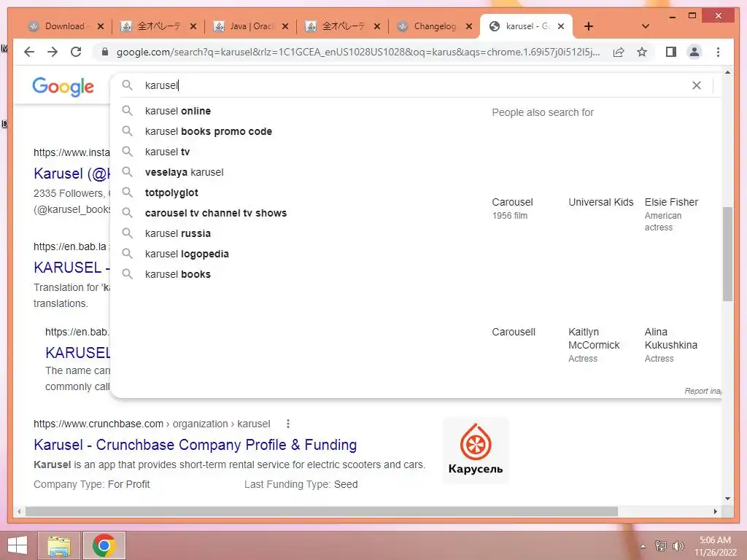View site information lock icon

click(x=105, y=52)
